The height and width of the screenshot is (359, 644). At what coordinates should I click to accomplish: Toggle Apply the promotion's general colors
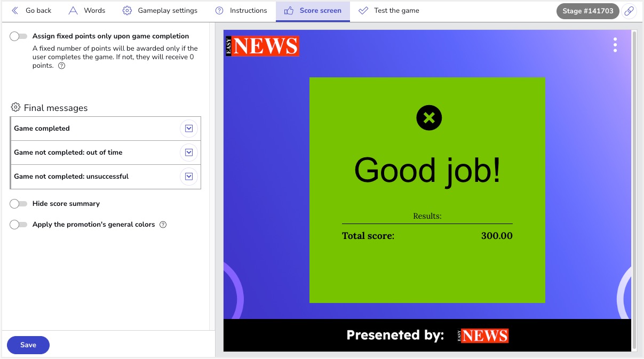(19, 225)
